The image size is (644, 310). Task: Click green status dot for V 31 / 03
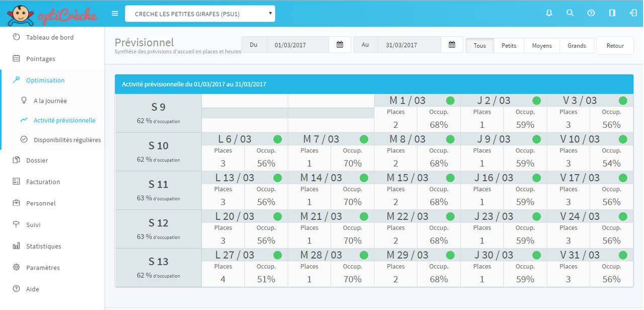(x=623, y=255)
